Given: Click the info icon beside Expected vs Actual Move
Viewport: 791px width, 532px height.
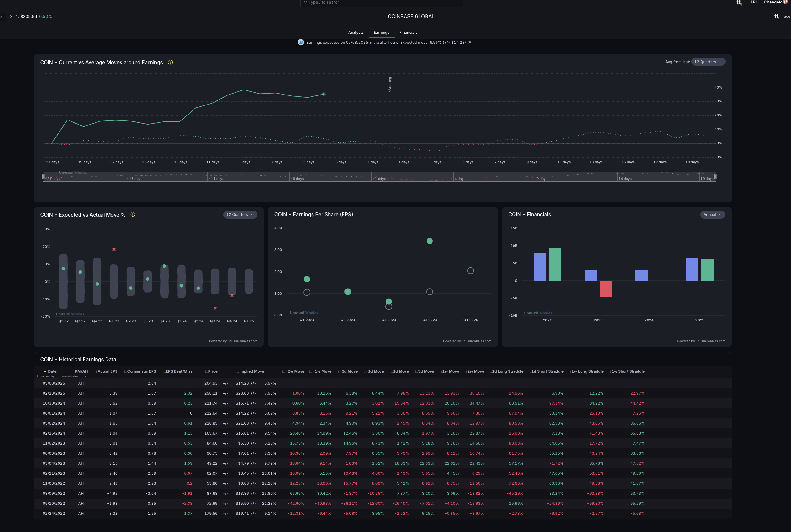Looking at the screenshot, I should [133, 214].
